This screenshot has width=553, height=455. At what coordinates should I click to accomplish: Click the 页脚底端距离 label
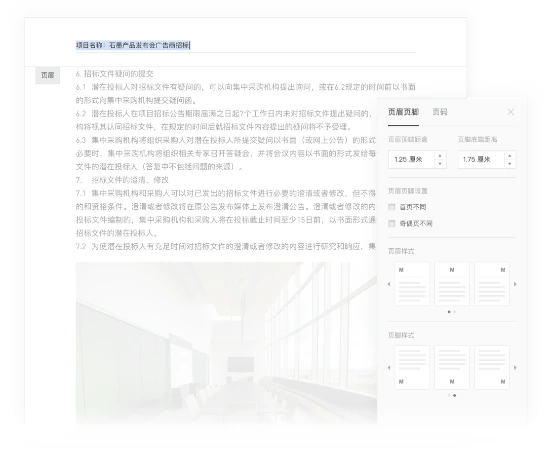tap(478, 139)
